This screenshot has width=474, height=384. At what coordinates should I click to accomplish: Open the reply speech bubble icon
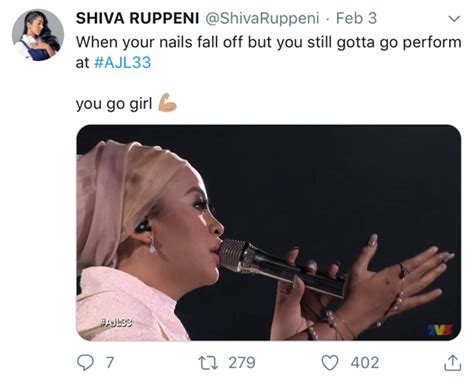[x=85, y=362]
